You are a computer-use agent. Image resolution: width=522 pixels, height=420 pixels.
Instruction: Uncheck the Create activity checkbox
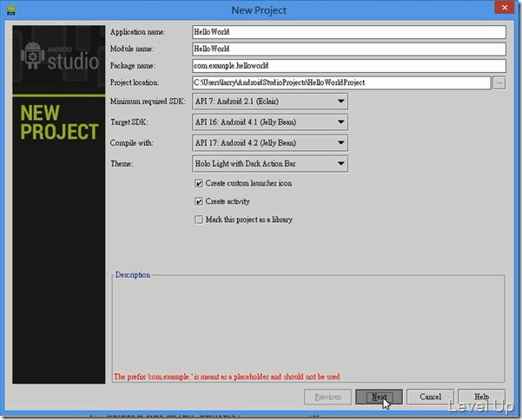[x=199, y=201]
